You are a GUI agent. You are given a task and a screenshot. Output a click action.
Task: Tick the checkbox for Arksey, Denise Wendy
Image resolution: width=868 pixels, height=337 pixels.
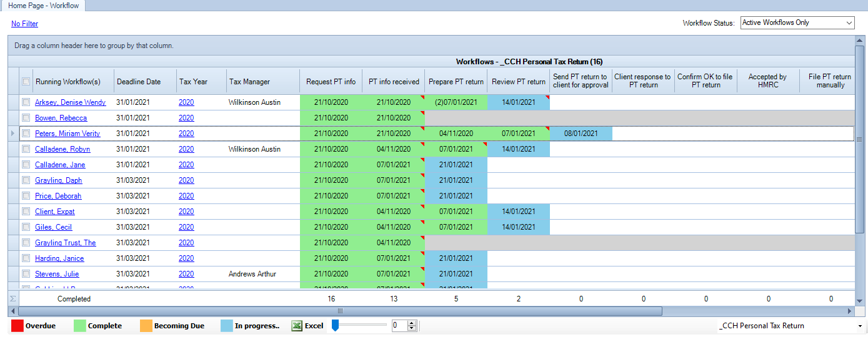pyautogui.click(x=26, y=102)
